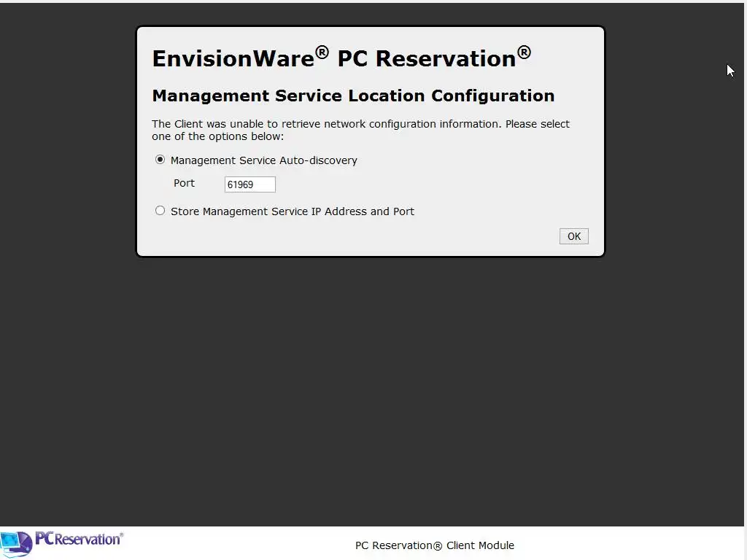This screenshot has width=747, height=560.
Task: Confirm configuration with the OK button
Action: (573, 236)
